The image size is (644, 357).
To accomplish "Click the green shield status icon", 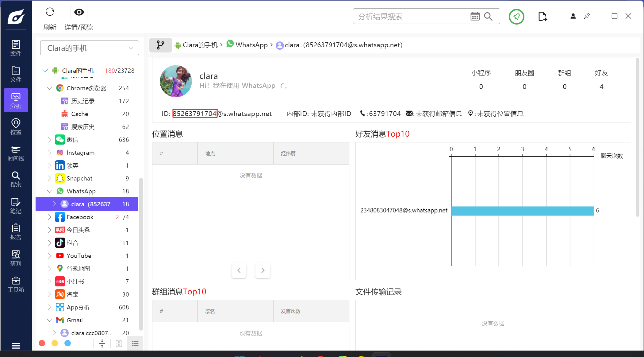I will coord(516,17).
